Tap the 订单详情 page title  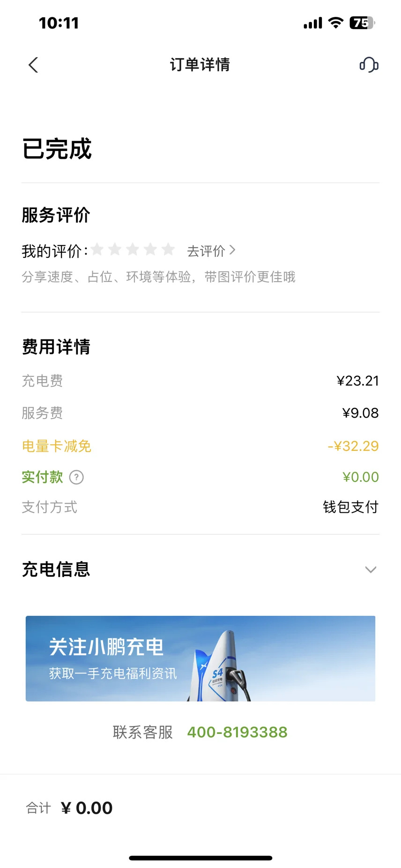click(x=200, y=65)
